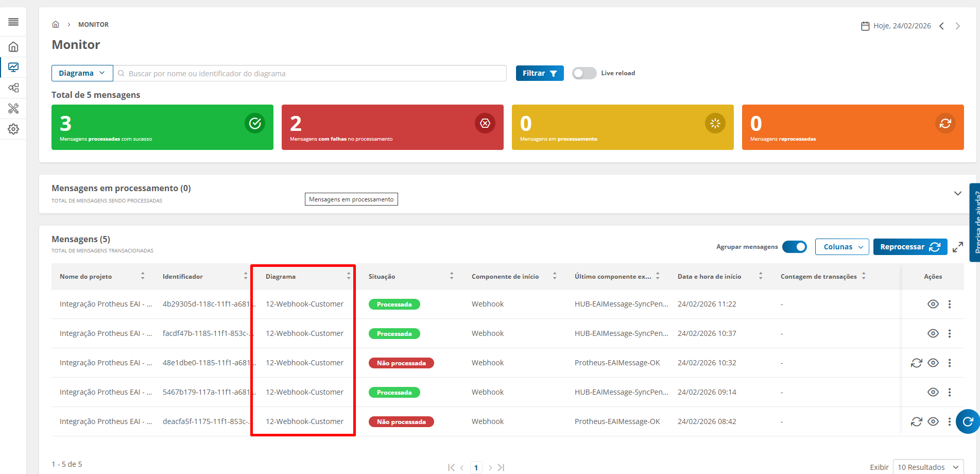Go to Home via sidebar house icon
The width and height of the screenshot is (980, 474).
pos(13,47)
